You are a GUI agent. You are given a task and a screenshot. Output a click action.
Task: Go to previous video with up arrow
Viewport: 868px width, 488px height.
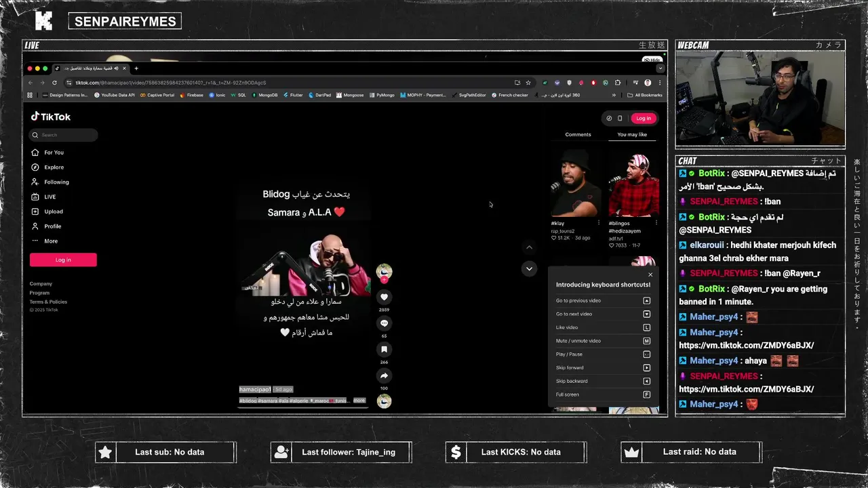point(529,247)
